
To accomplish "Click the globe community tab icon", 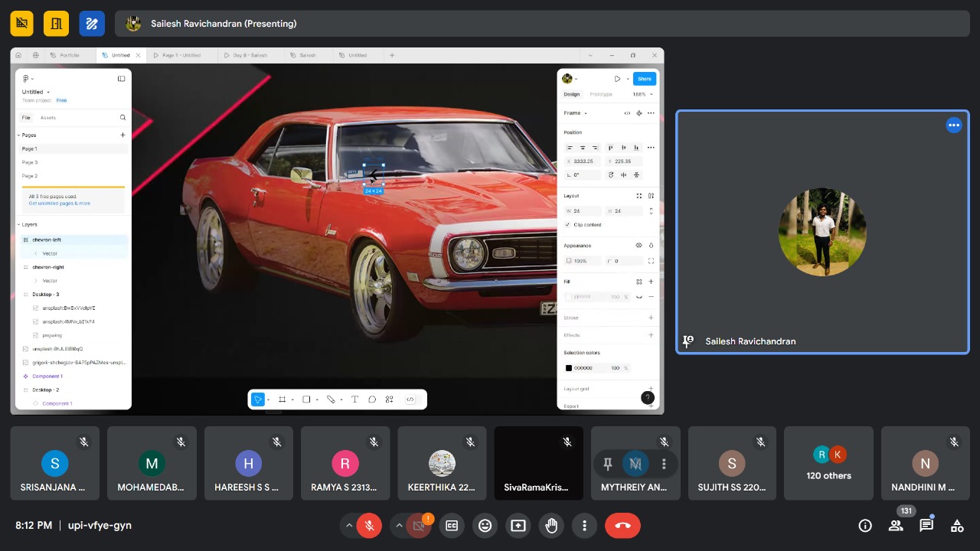I will coord(35,55).
